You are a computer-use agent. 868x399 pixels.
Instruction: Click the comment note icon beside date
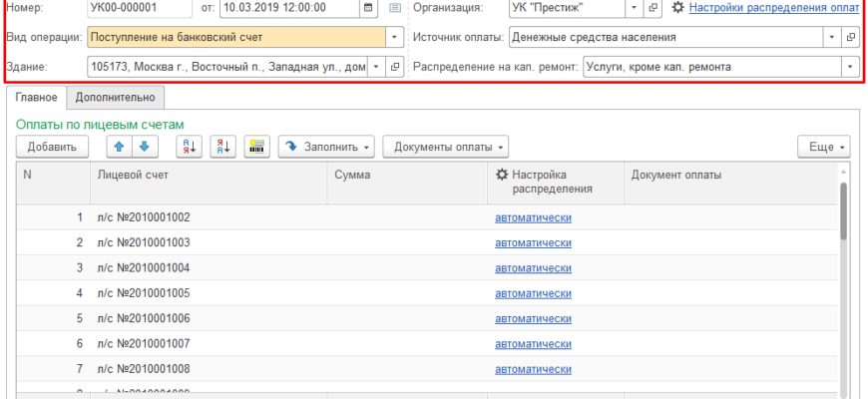(395, 8)
